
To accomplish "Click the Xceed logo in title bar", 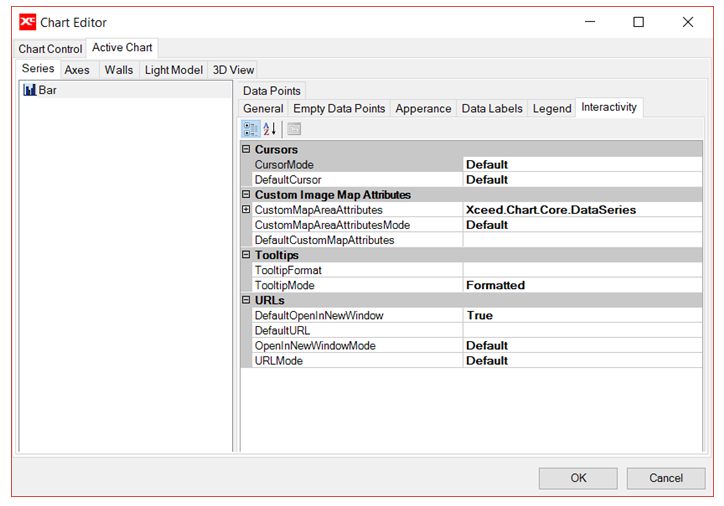I will click(27, 22).
